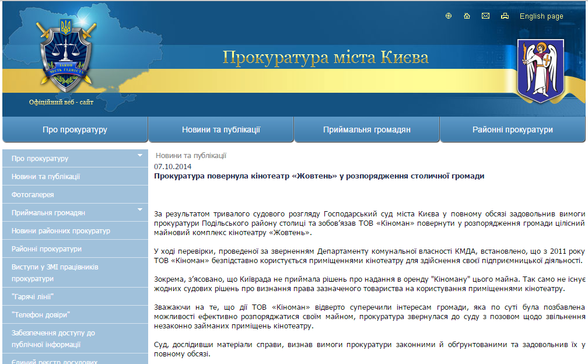Click the "Новини та публікації" section heading

pos(191,156)
